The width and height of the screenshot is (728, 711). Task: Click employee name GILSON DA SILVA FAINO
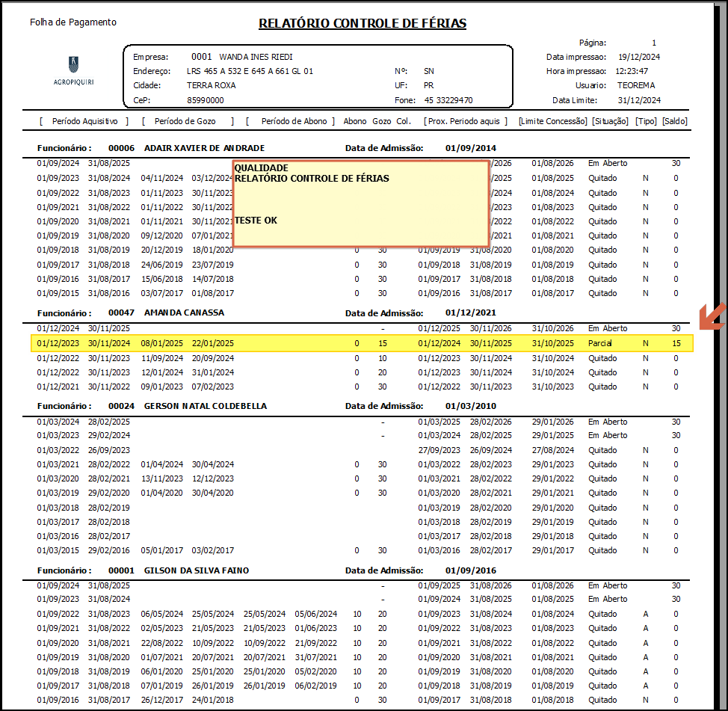point(197,570)
